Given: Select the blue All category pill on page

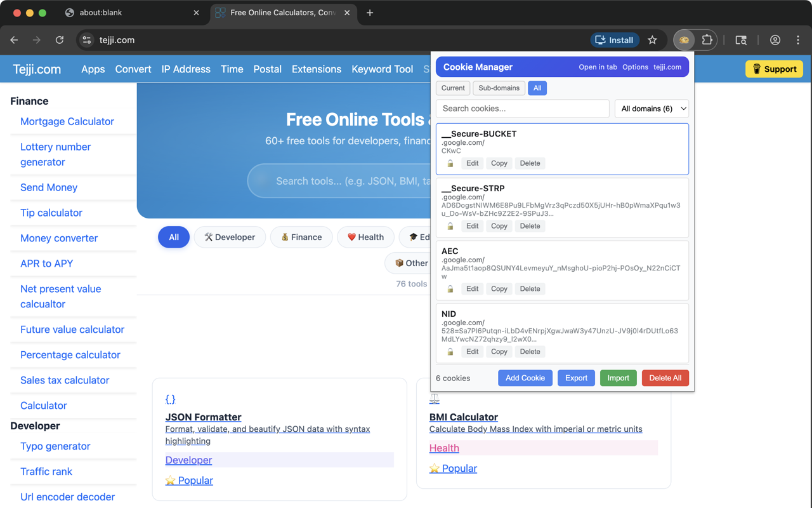Looking at the screenshot, I should [174, 237].
